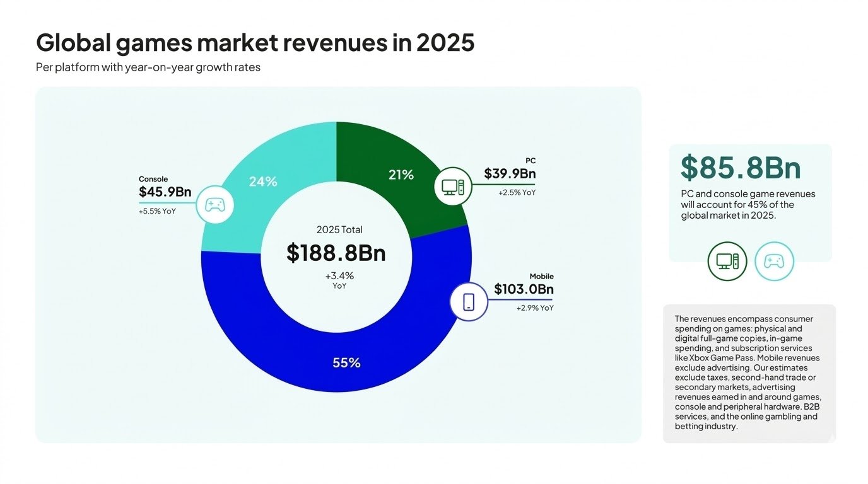Toggle the Console segment visibility
The image size is (868, 484).
(x=263, y=181)
